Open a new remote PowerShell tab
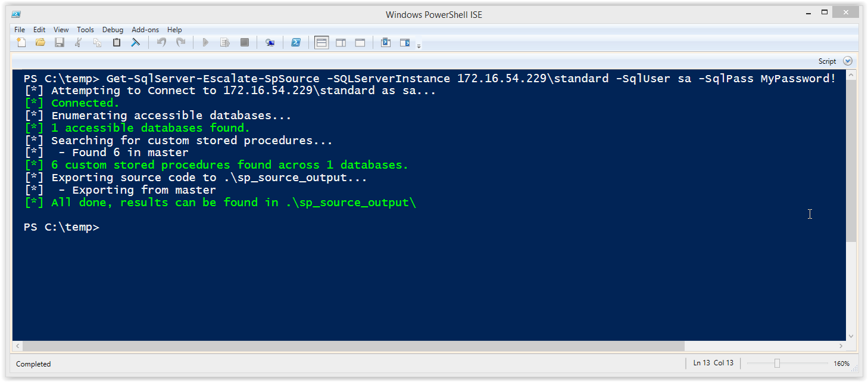868x382 pixels. pyautogui.click(x=270, y=42)
